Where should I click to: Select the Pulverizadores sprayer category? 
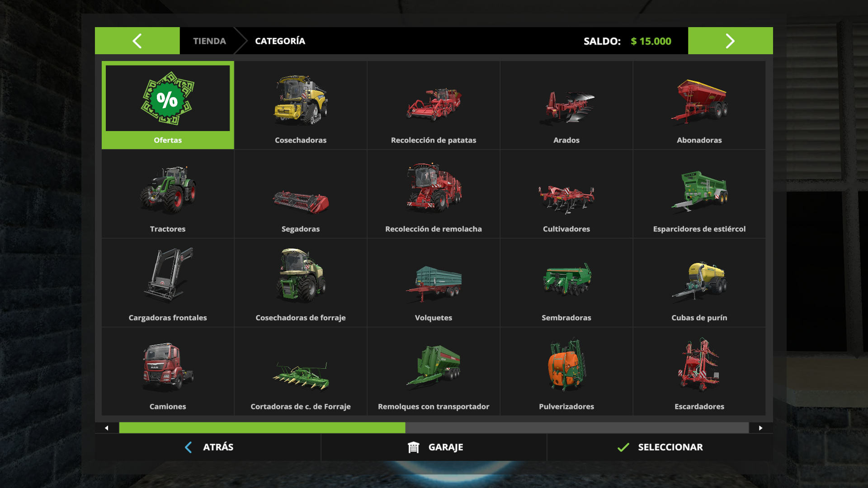[566, 371]
